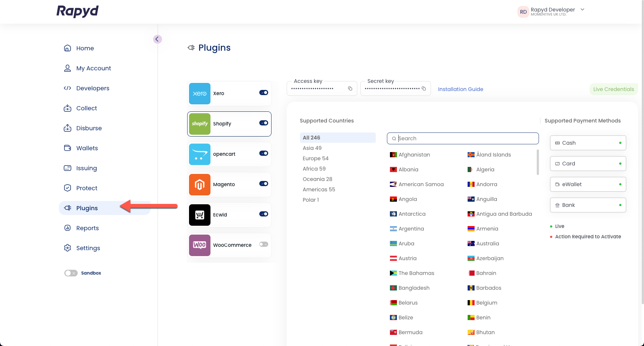Select the Magento plugin logo icon
Image resolution: width=644 pixels, height=346 pixels.
(x=200, y=185)
